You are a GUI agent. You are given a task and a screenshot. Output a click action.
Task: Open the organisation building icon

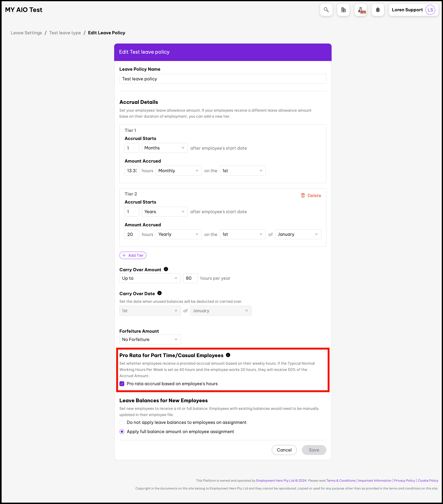(343, 10)
